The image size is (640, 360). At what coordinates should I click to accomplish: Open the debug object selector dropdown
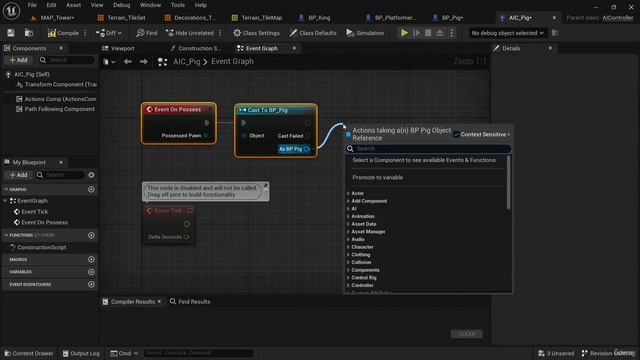(x=507, y=33)
